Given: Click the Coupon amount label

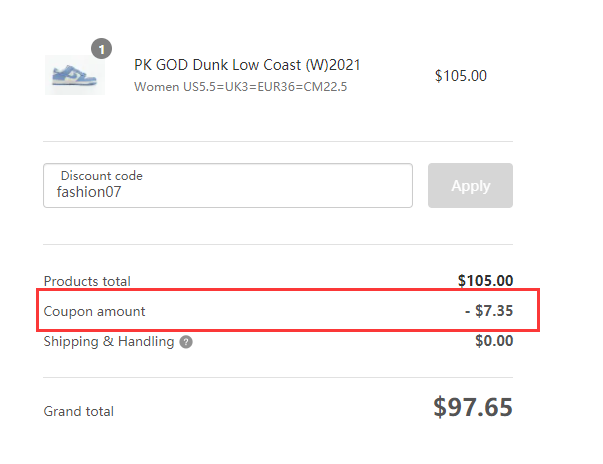Looking at the screenshot, I should (x=95, y=311).
